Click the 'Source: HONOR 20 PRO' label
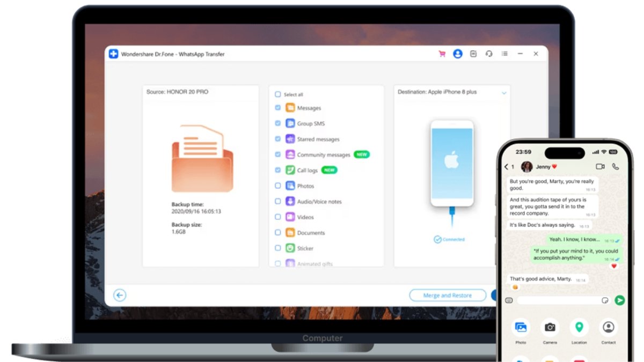Image resolution: width=644 pixels, height=362 pixels. [x=177, y=92]
